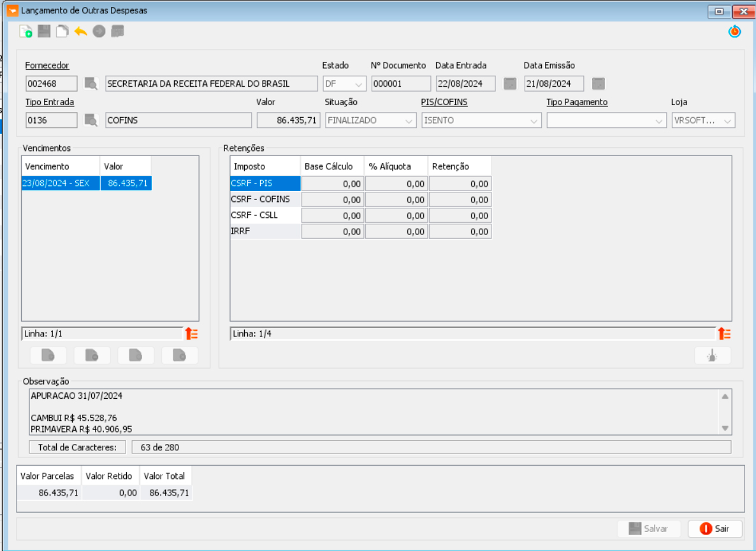Screen dimensions: 756x551
Task: Click the blue timer icon at top right
Action: coord(734,32)
